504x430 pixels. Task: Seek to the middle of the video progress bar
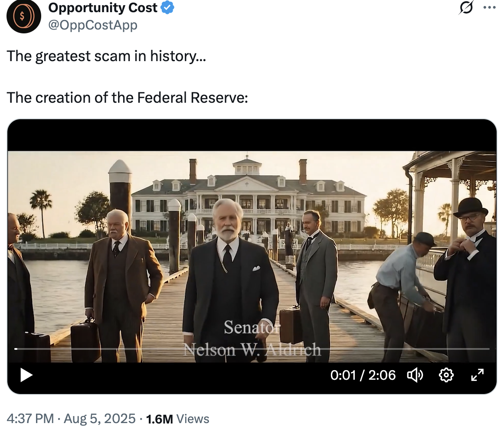252,349
